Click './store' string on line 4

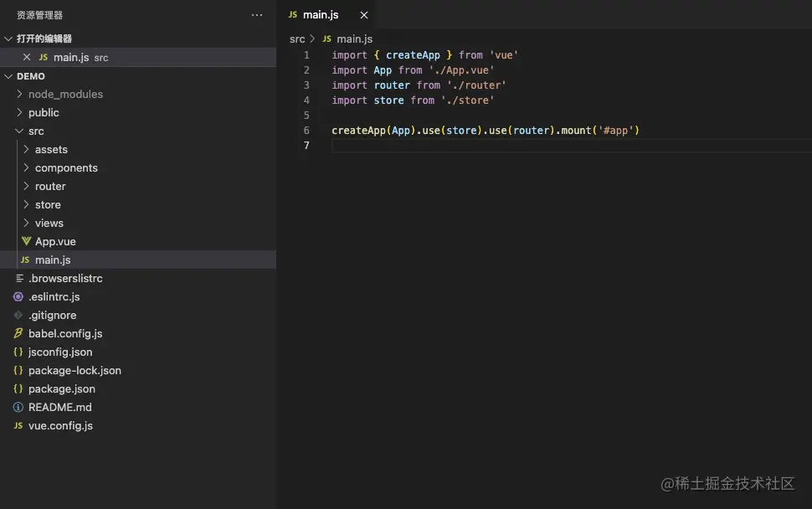tap(468, 100)
